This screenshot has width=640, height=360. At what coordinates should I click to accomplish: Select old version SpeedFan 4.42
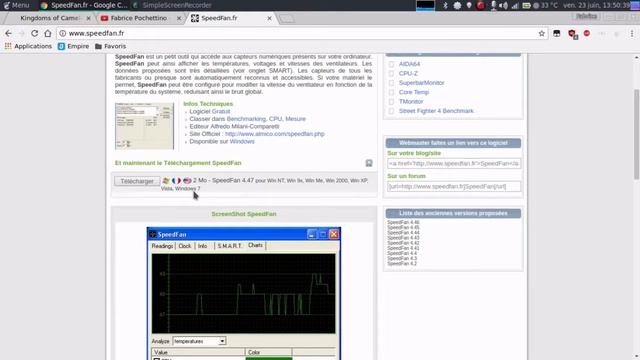[x=403, y=243]
